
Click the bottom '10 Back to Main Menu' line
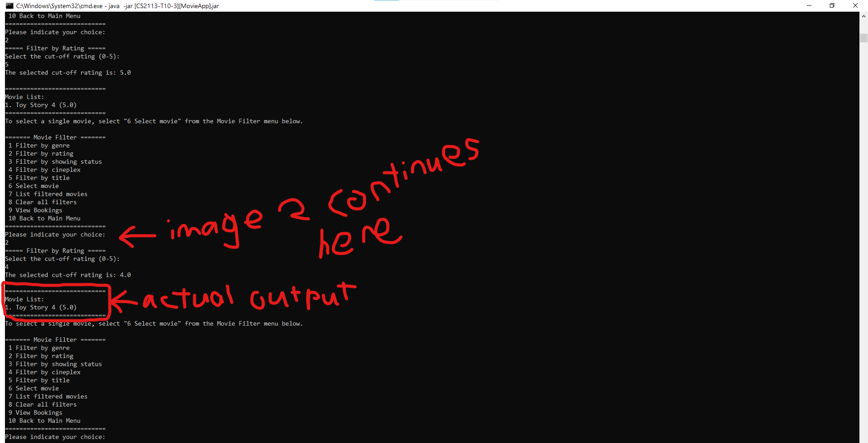pyautogui.click(x=45, y=421)
